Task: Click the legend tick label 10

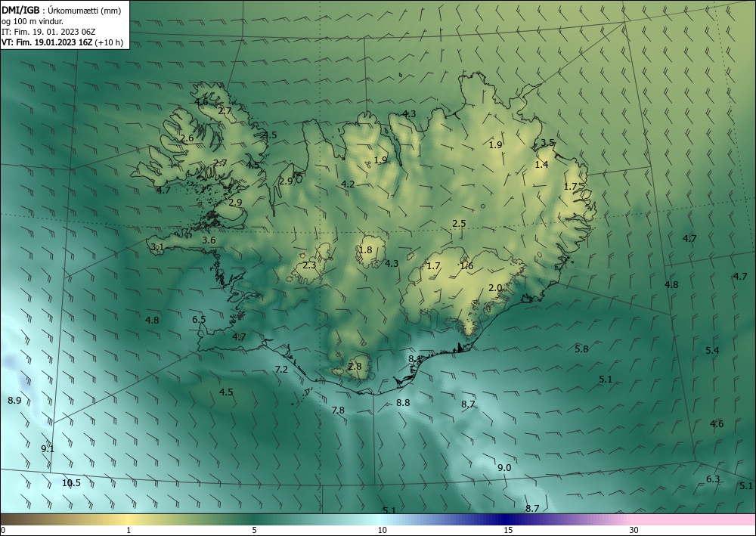Action: [383, 530]
